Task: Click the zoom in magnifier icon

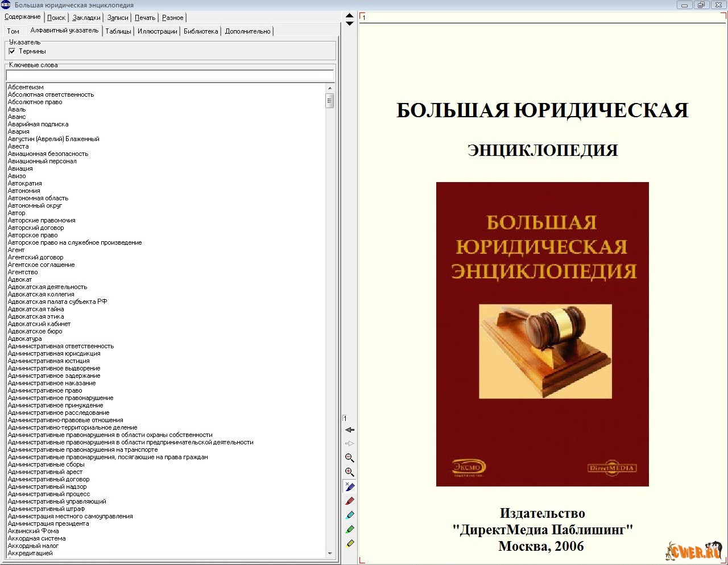Action: (x=350, y=472)
